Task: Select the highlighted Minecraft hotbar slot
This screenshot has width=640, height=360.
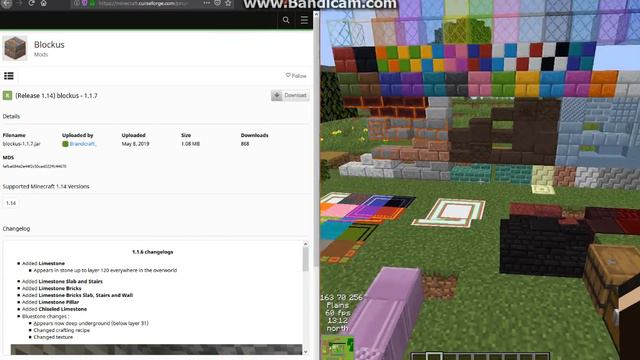Action: click(x=434, y=356)
